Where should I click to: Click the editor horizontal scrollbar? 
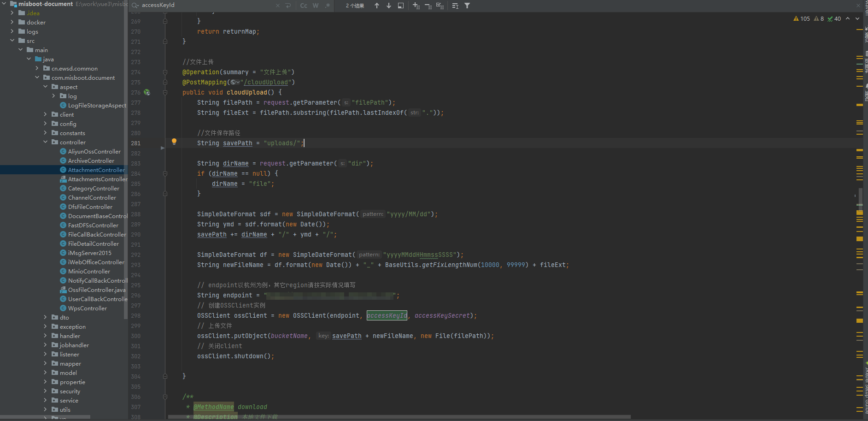pos(399,417)
